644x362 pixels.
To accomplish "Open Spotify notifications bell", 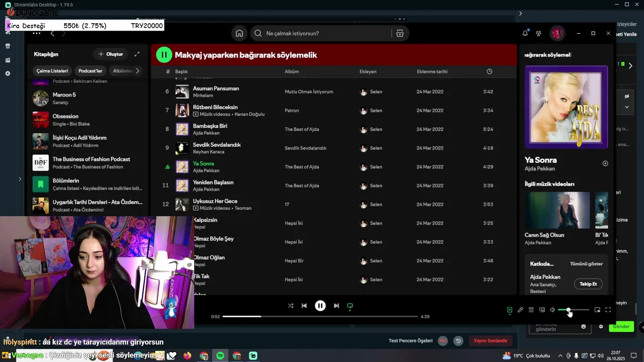I will (x=525, y=33).
